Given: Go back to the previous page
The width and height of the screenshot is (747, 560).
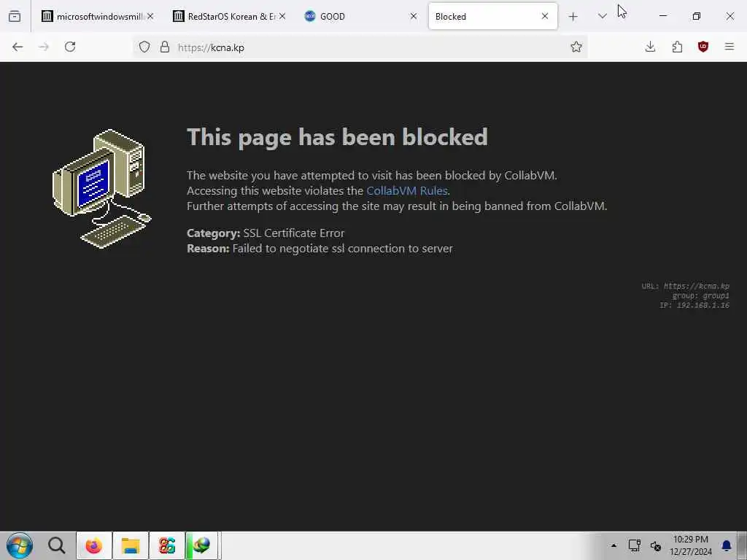Looking at the screenshot, I should [x=18, y=47].
